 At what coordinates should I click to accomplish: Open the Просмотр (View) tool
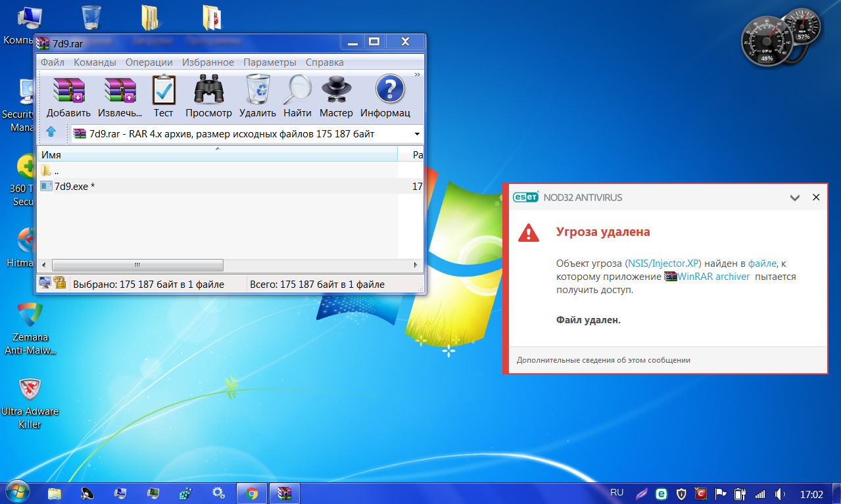click(x=208, y=95)
